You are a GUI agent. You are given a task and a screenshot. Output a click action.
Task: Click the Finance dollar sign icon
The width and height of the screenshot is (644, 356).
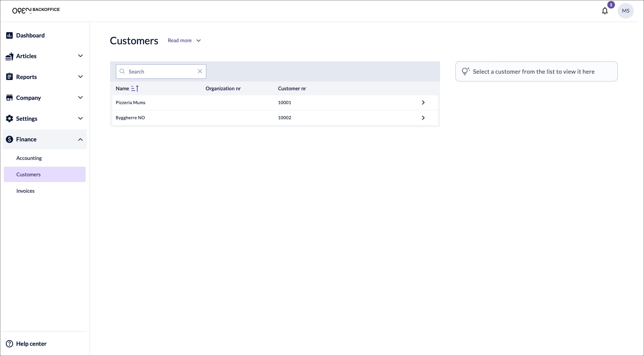click(9, 139)
